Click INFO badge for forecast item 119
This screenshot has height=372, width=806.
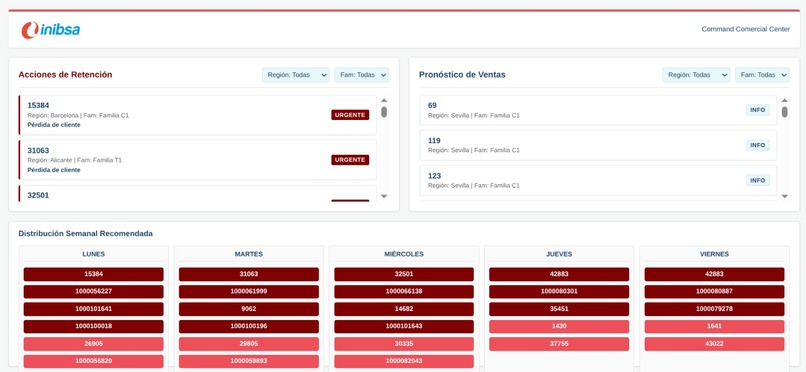[758, 145]
